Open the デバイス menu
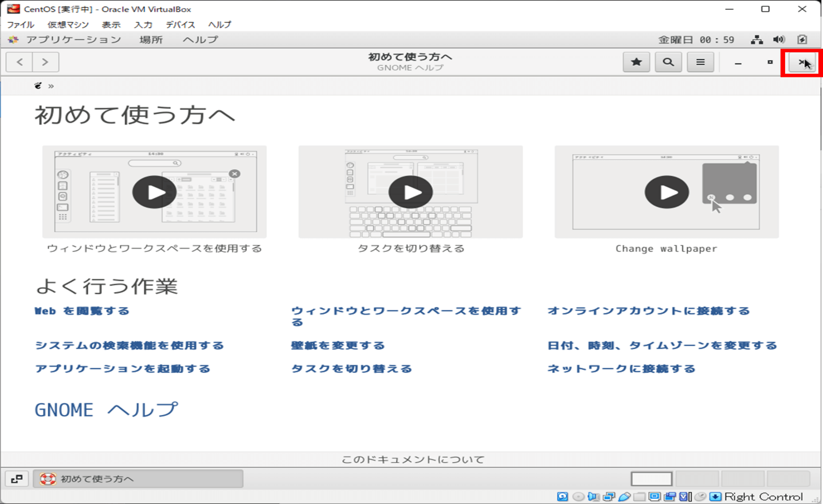This screenshot has width=823, height=504. click(x=181, y=25)
